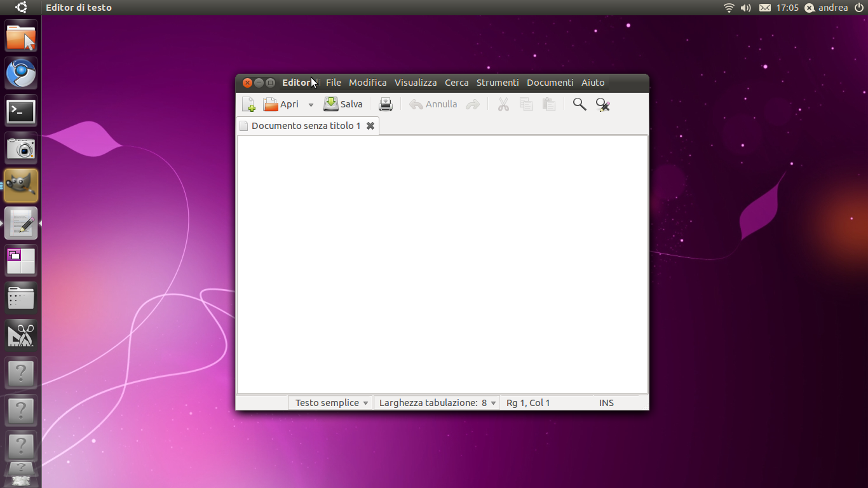This screenshot has width=868, height=488.
Task: Open the Cerca menu
Action: (457, 83)
